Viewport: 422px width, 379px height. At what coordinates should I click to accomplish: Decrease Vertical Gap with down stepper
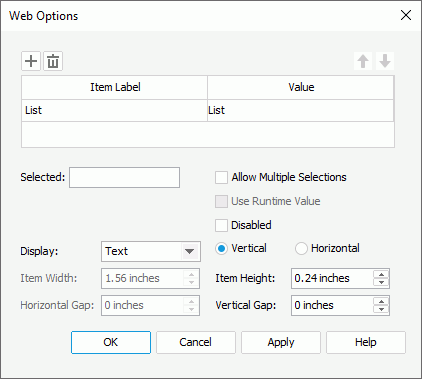381,309
